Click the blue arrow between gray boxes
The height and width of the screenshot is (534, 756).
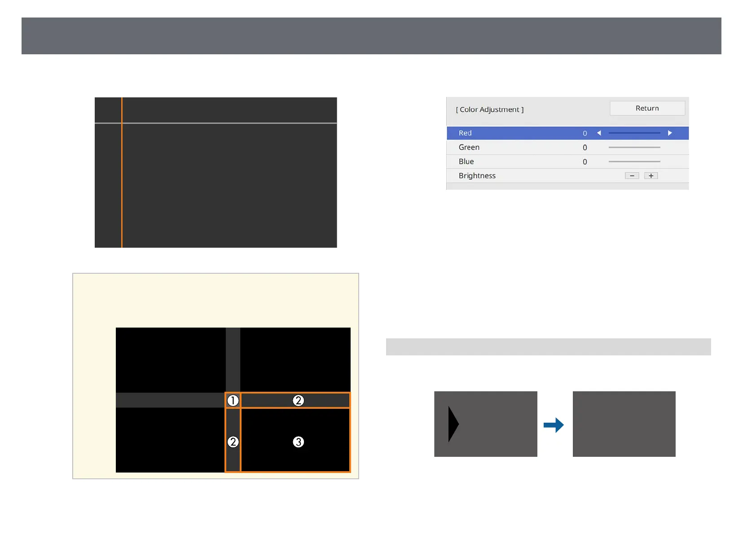(x=554, y=425)
